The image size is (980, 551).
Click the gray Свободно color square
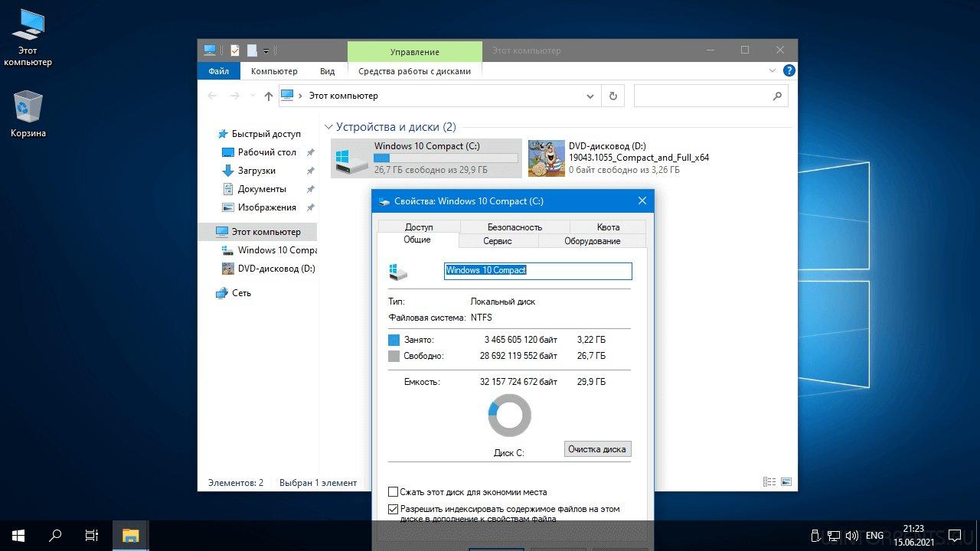[394, 356]
